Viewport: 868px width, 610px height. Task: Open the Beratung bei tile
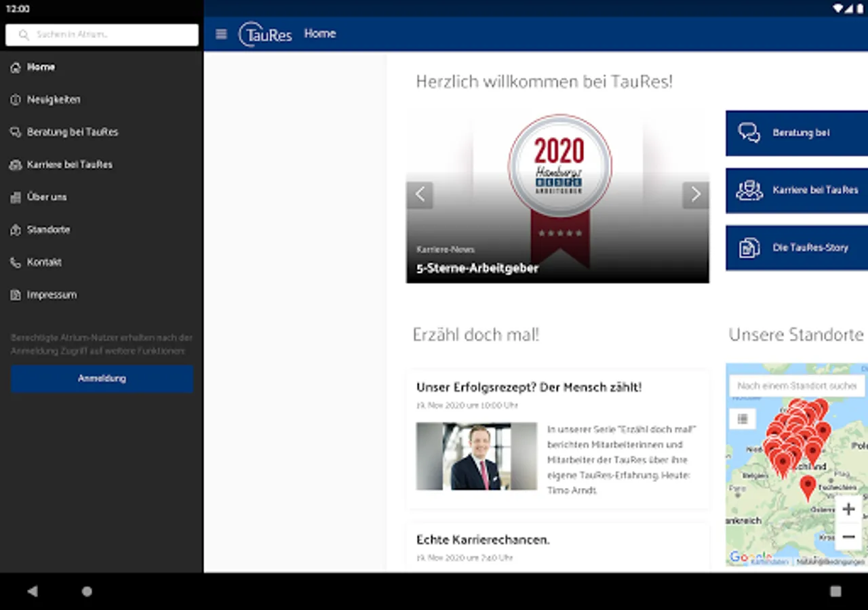[797, 134]
